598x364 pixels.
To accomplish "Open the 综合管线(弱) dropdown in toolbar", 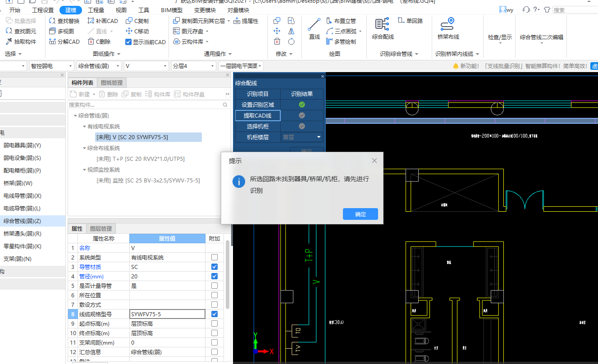I will (x=99, y=66).
